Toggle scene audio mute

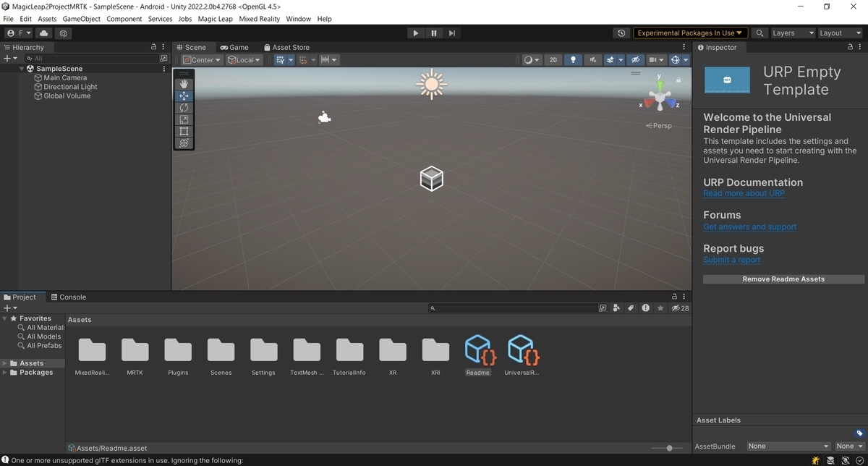(593, 60)
